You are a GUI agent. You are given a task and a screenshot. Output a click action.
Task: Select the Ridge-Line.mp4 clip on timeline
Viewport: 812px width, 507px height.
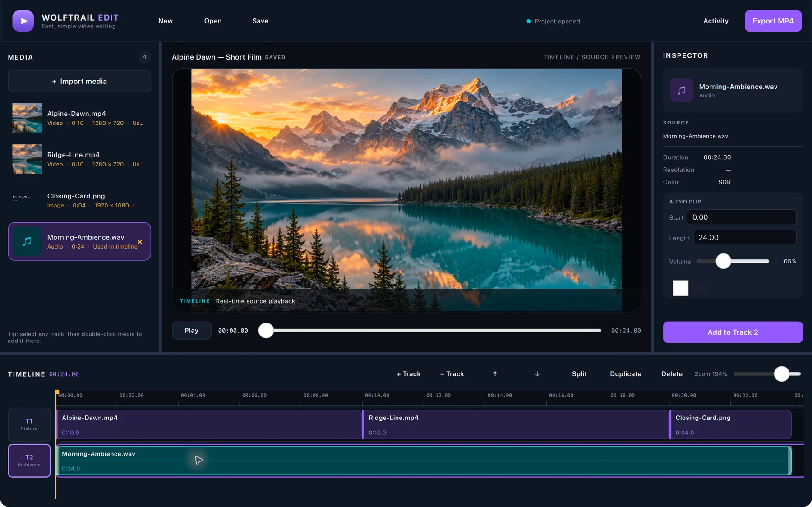tap(516, 424)
